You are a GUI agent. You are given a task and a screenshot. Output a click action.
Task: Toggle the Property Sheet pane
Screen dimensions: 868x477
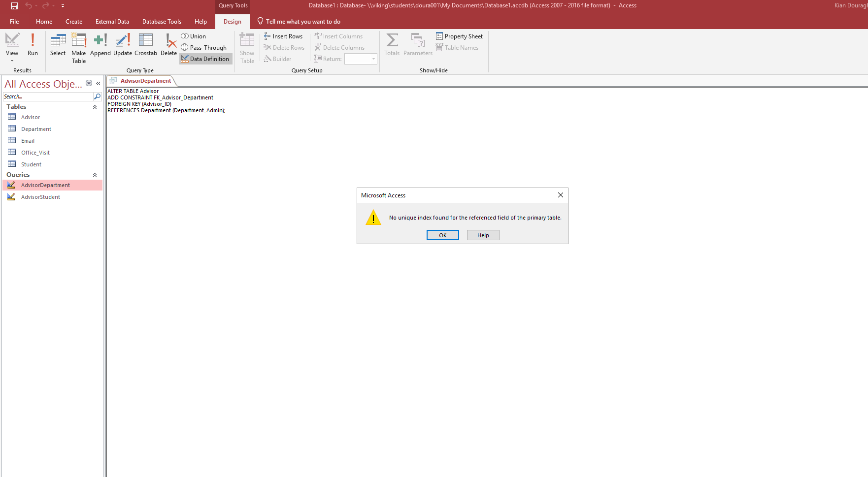click(x=459, y=36)
